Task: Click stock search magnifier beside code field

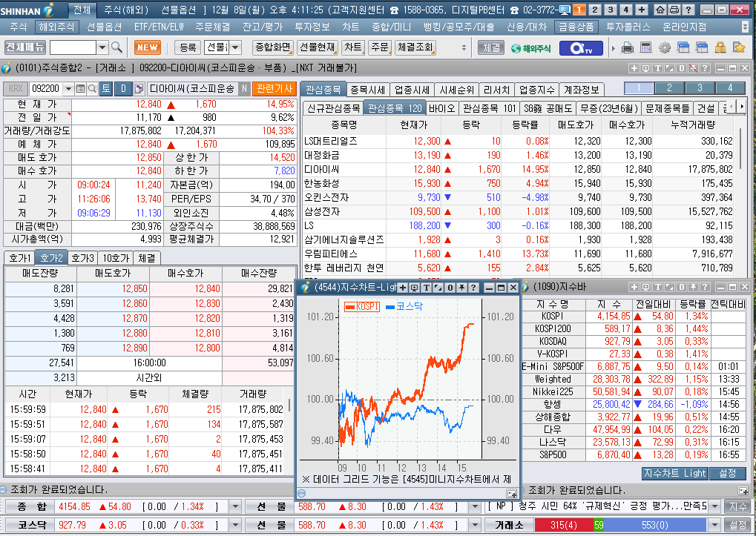Action: 91,89
